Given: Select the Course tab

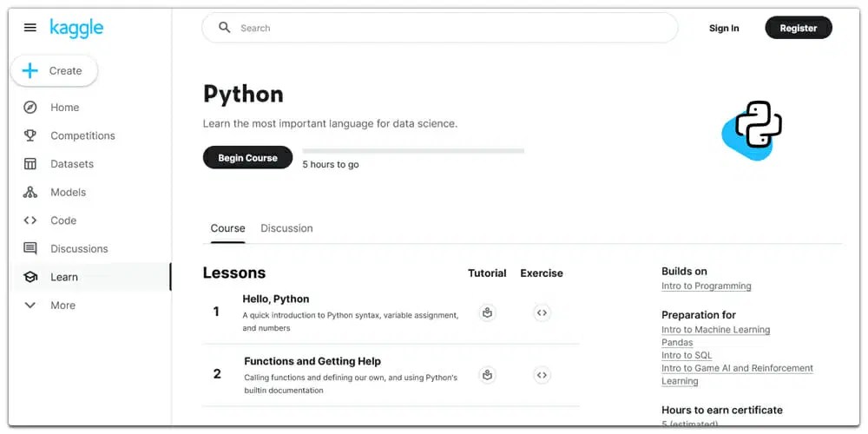Looking at the screenshot, I should (x=227, y=228).
